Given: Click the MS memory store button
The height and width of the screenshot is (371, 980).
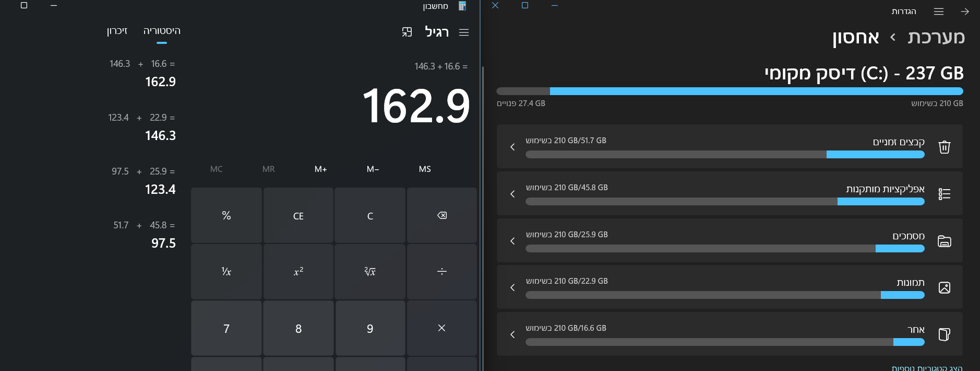Looking at the screenshot, I should (425, 169).
